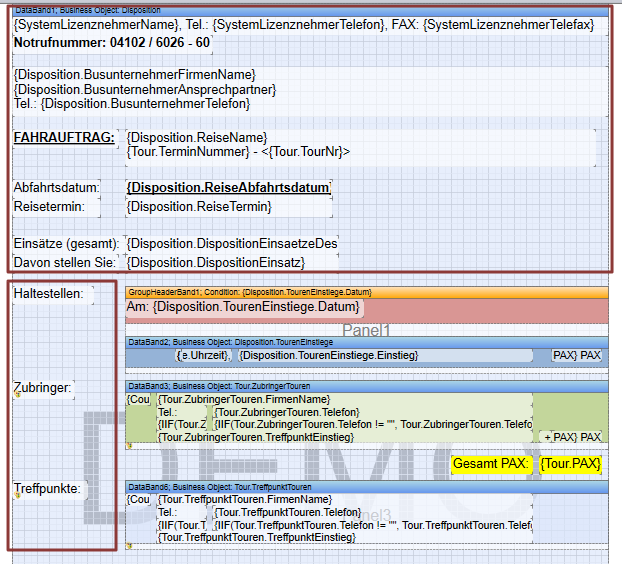622x564 pixels.
Task: Select the short {IIF(Tour.T field
Action: [x=182, y=526]
